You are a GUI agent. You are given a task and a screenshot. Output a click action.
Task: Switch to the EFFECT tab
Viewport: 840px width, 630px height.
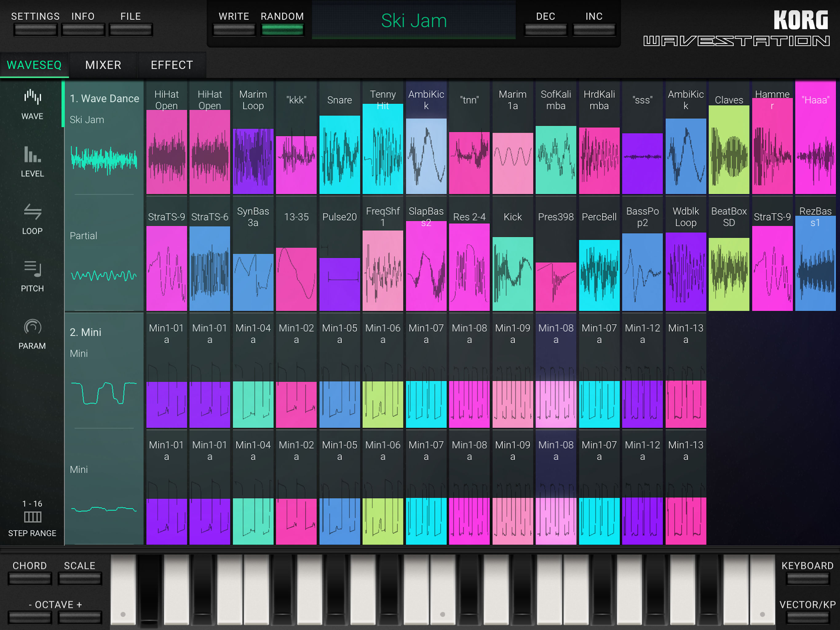172,65
